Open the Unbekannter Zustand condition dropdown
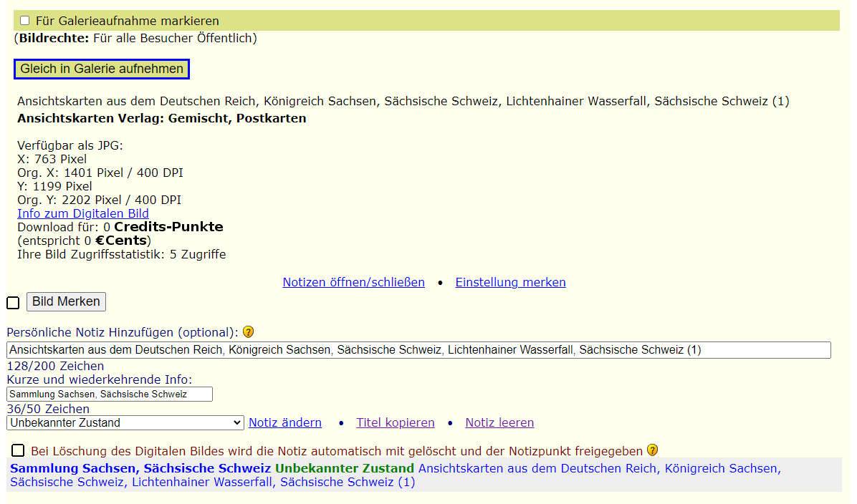Viewport: 857px width, 504px height. 125,423
